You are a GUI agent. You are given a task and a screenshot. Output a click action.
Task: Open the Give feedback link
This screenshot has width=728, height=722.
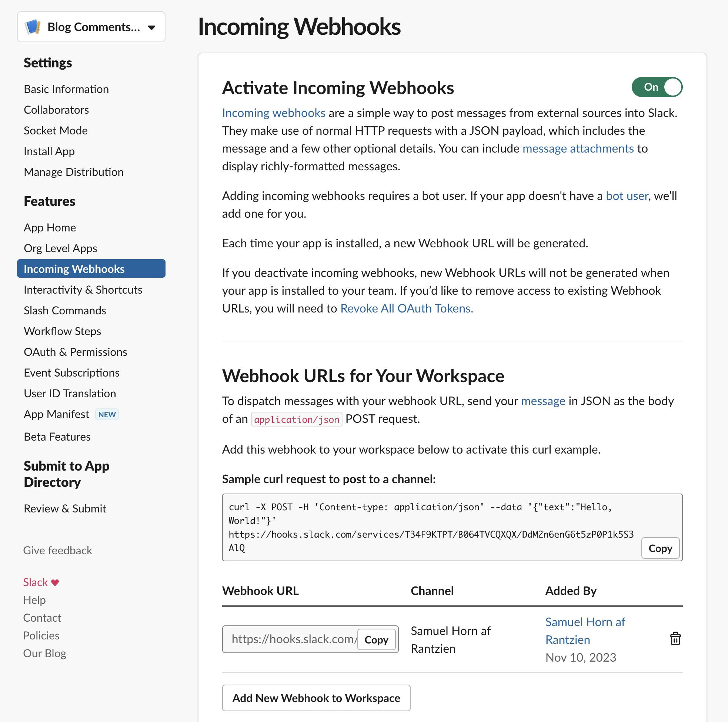pos(57,550)
